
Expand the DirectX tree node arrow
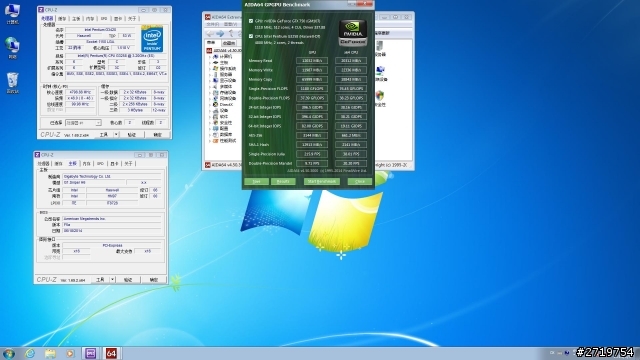211,104
